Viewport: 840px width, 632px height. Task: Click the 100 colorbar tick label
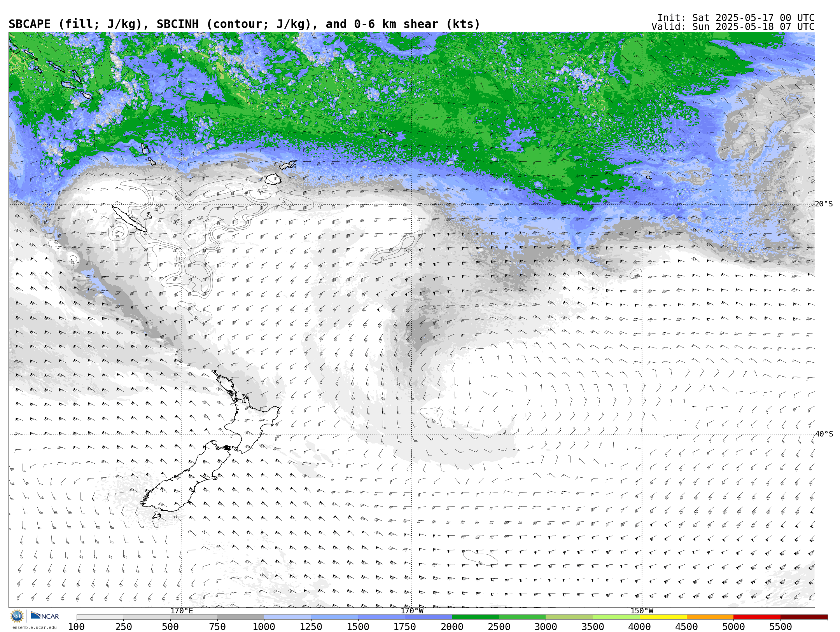[x=76, y=627]
